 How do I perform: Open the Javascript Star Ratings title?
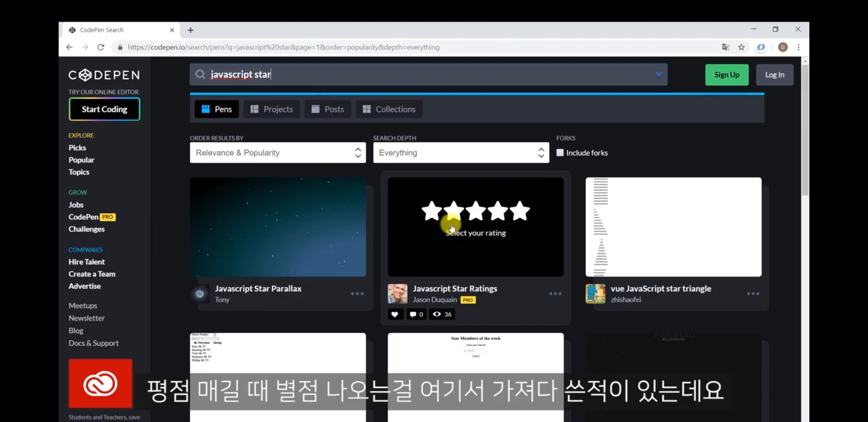(455, 289)
